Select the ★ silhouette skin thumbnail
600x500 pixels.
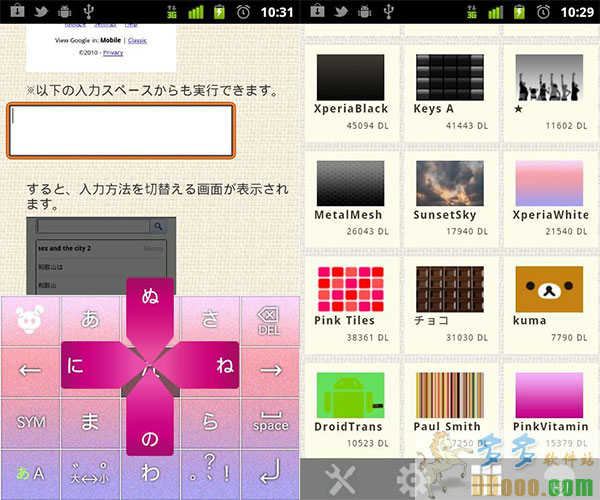549,77
